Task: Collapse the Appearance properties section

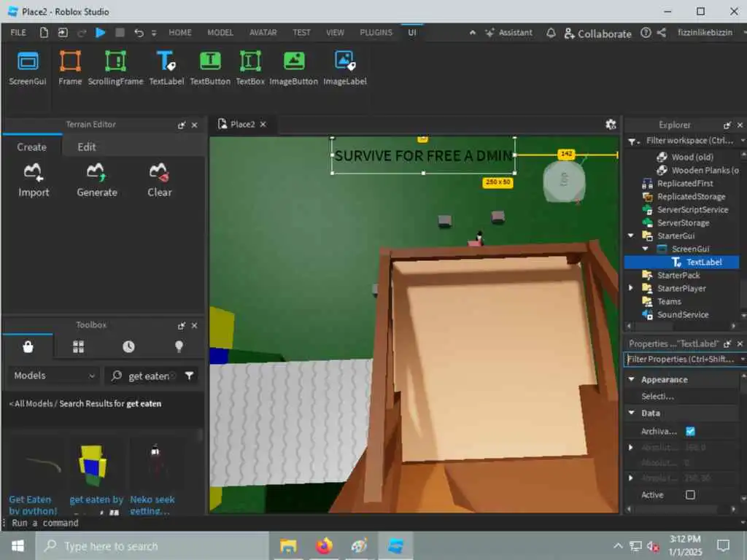Action: click(631, 379)
